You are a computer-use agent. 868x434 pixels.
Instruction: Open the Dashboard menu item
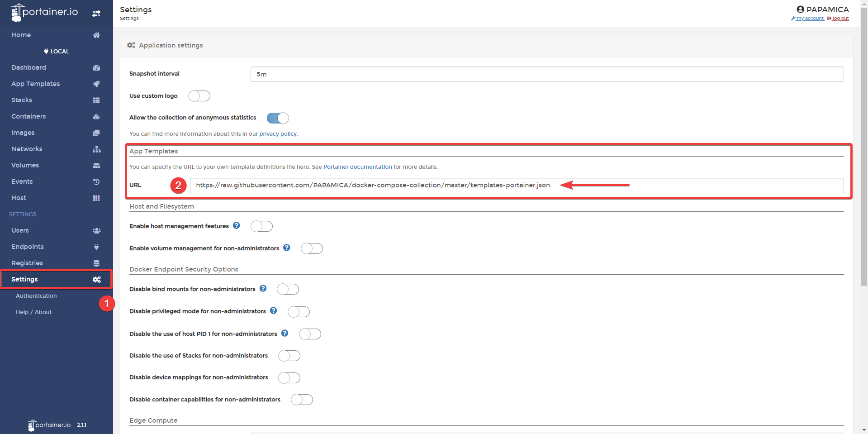[x=56, y=67]
